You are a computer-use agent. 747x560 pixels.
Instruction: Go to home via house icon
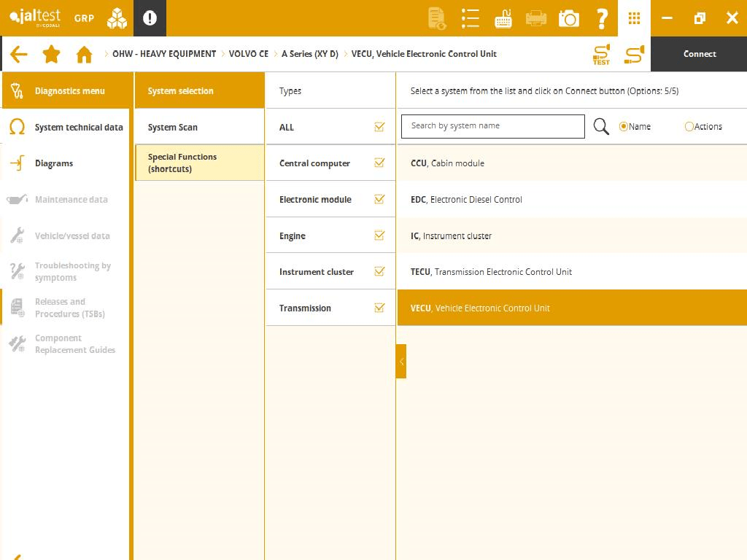[85, 55]
